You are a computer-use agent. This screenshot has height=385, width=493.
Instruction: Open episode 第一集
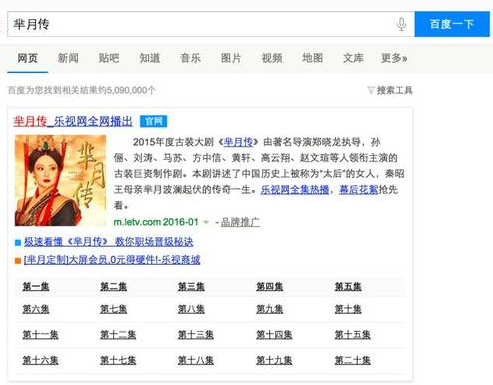[x=36, y=286]
